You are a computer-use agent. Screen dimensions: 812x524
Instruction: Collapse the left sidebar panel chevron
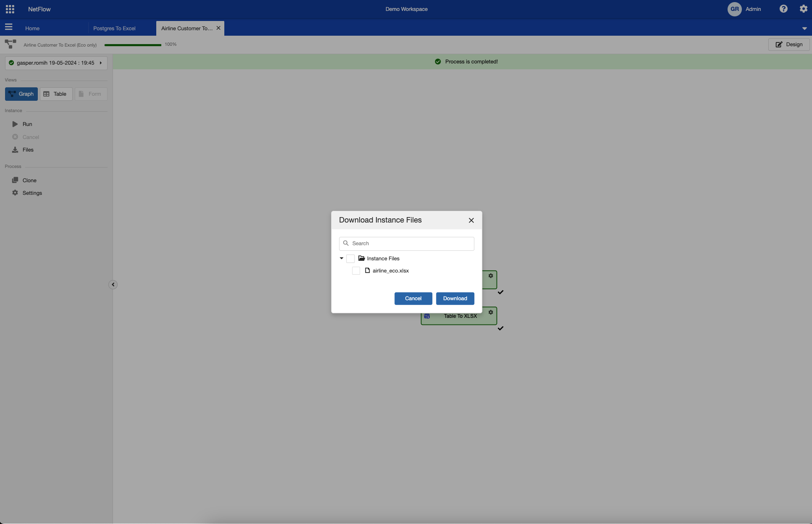113,285
